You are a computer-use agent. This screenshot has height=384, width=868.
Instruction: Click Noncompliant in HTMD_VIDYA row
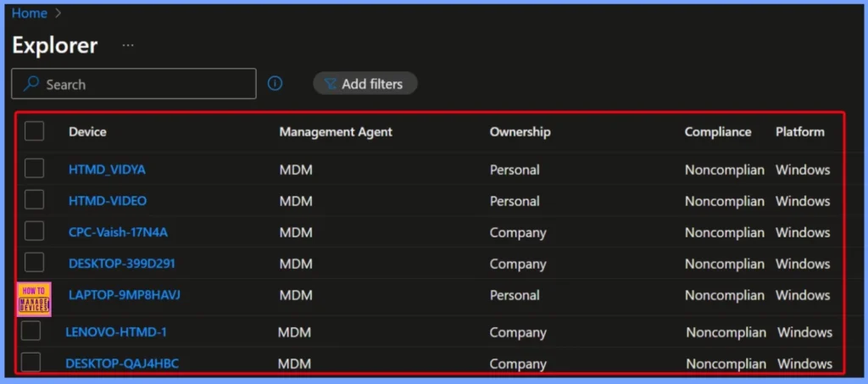click(725, 170)
